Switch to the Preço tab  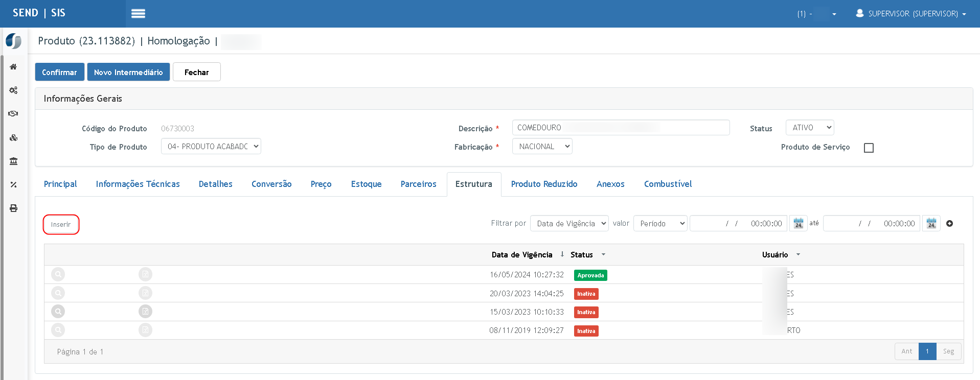[x=321, y=184]
